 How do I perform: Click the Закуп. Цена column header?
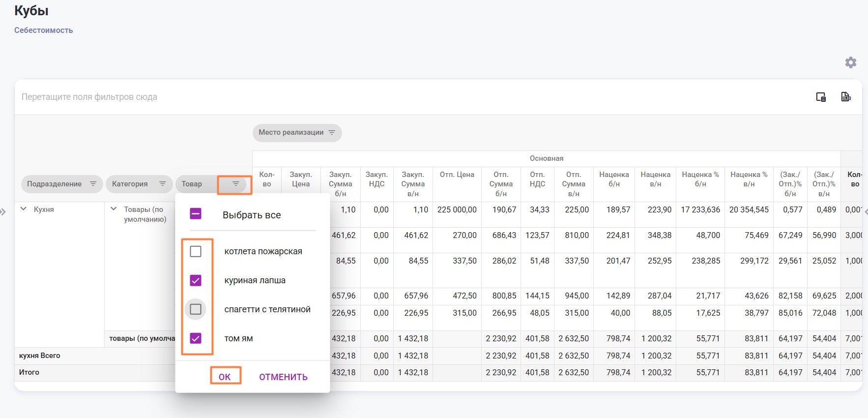tap(300, 179)
